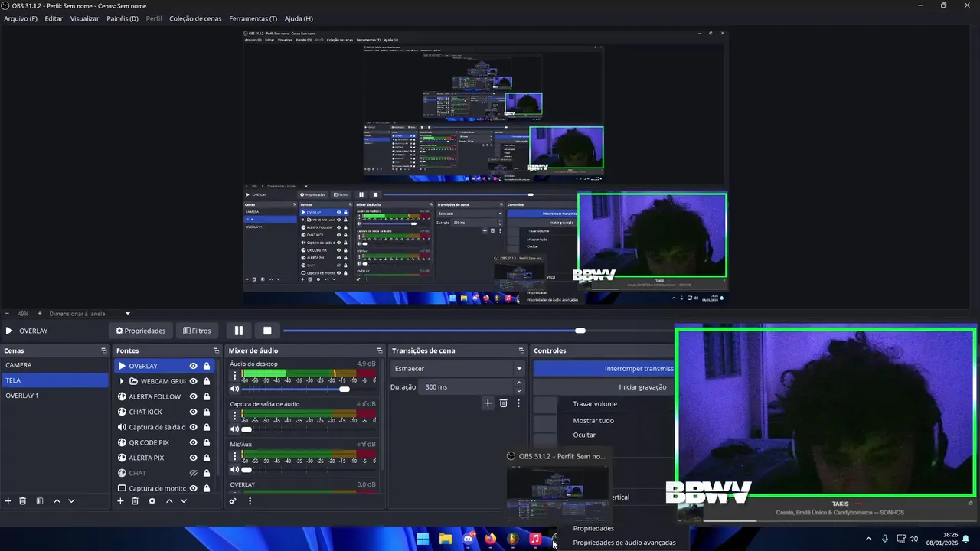Decrease Duração value with down arrow

point(519,391)
